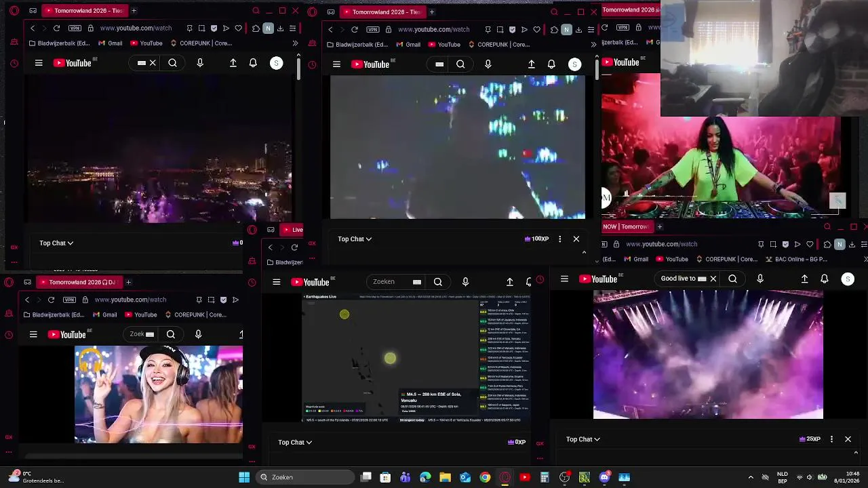Open Create upload icon in night-city video window
The width and height of the screenshot is (868, 488).
pyautogui.click(x=233, y=63)
